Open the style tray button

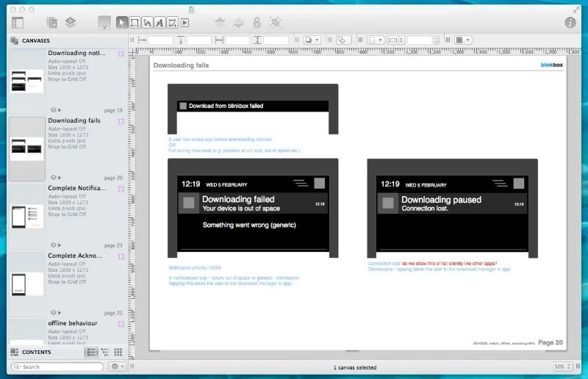[104, 23]
